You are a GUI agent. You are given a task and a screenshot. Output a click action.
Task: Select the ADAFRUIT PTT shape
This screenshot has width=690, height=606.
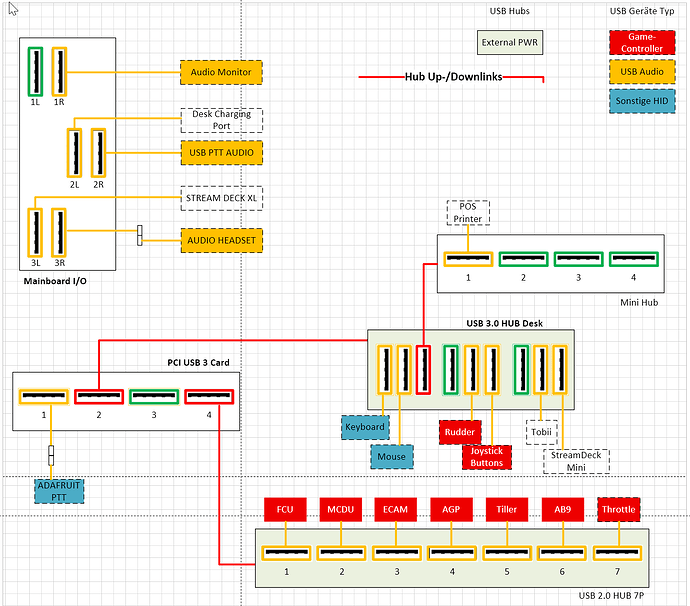tap(59, 491)
